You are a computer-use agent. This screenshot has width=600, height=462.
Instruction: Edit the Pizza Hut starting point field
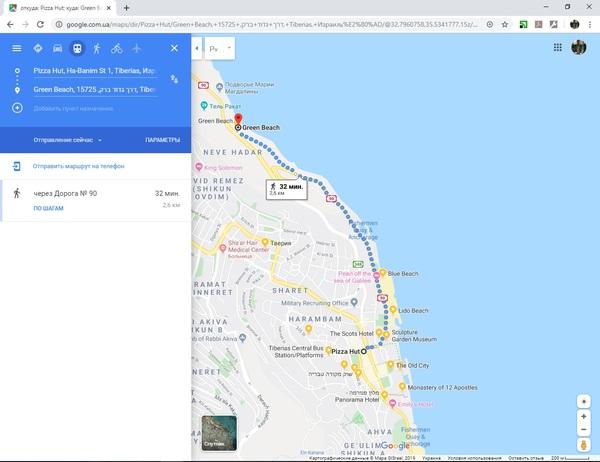point(95,71)
